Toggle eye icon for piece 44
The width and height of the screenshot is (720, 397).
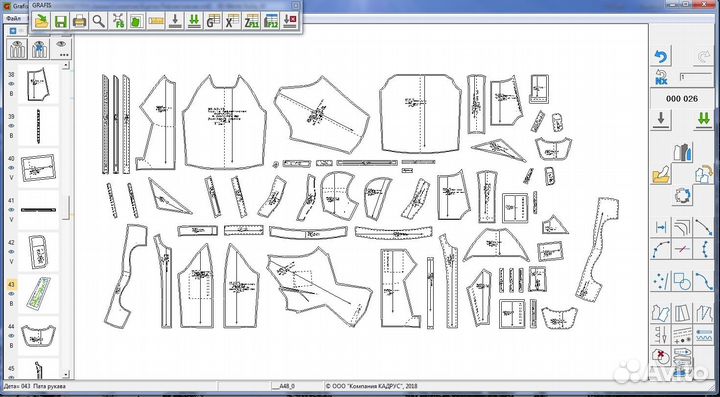coord(11,336)
